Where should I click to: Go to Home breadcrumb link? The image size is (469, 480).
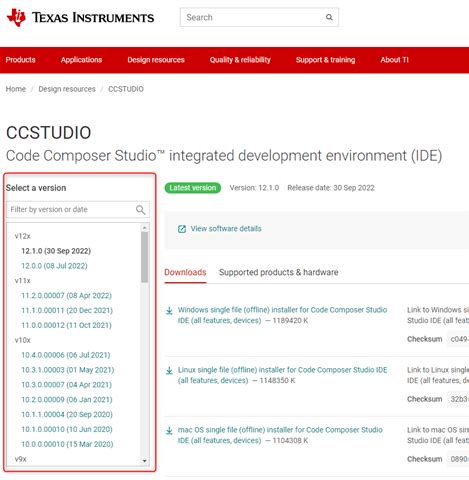pyautogui.click(x=16, y=89)
